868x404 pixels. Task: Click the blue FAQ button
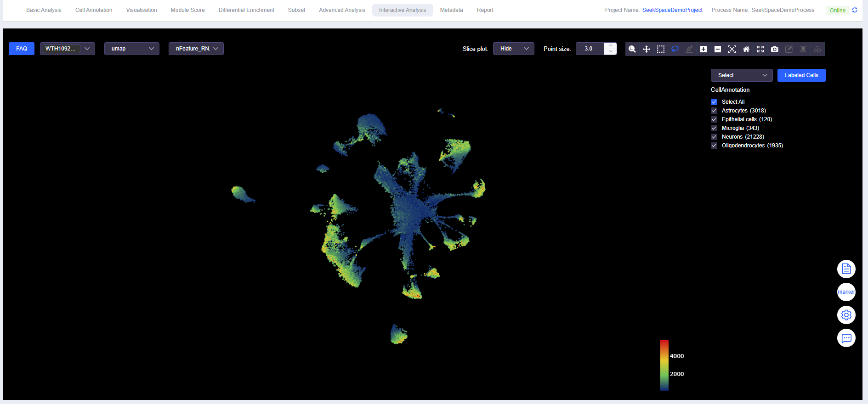coord(22,49)
